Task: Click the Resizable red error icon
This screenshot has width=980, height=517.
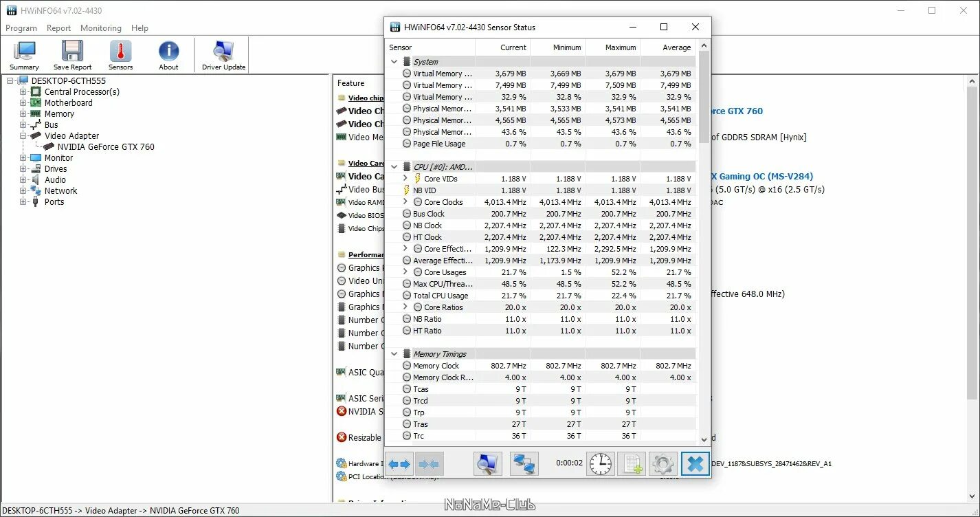Action: (342, 437)
